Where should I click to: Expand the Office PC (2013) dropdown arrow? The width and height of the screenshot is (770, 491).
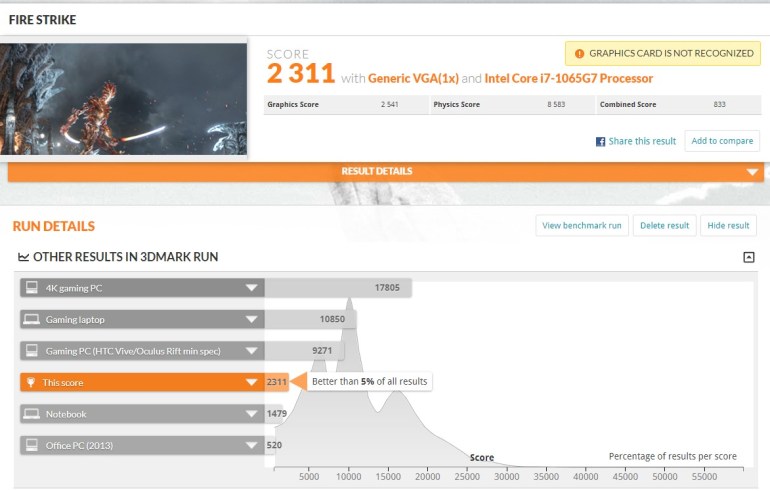tap(251, 445)
